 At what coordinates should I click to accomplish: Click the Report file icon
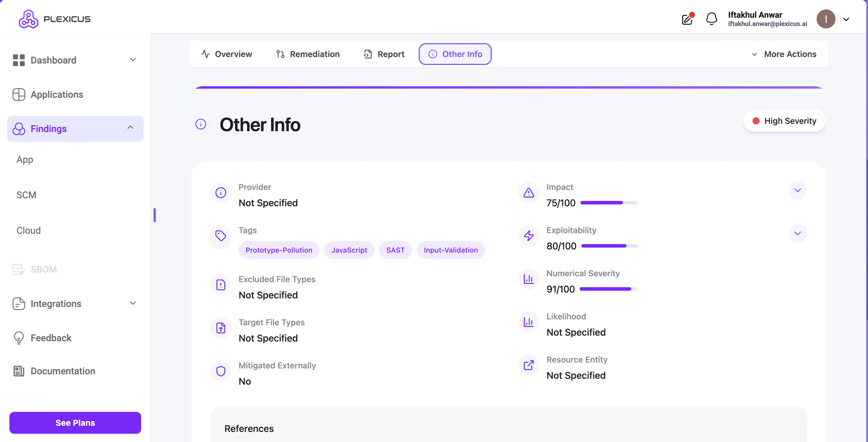pos(368,54)
